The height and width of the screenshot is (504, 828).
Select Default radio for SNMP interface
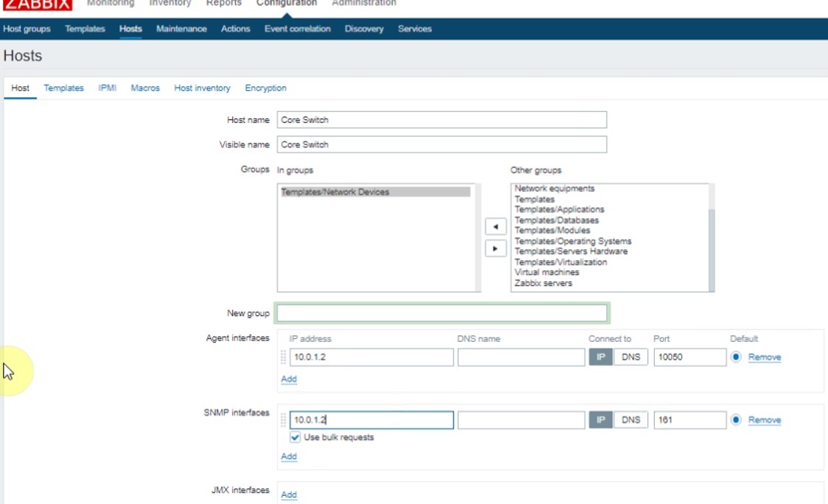736,420
